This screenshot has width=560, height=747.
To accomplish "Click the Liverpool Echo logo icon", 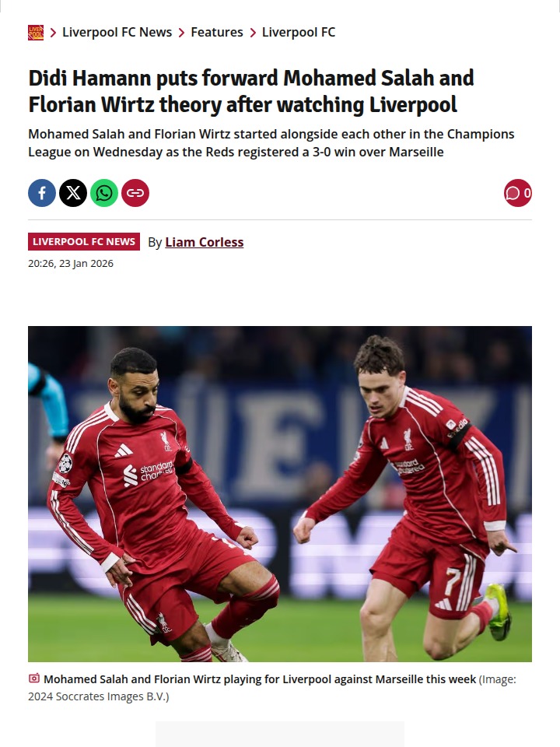I will (36, 33).
